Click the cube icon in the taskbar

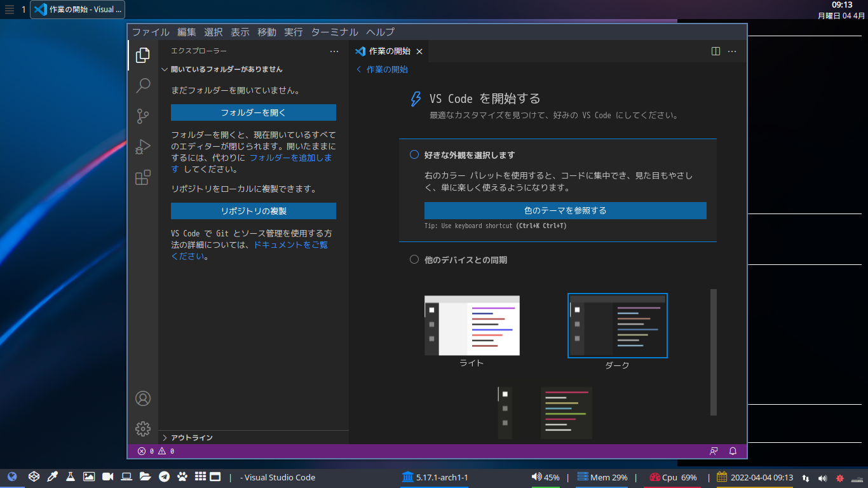click(34, 477)
